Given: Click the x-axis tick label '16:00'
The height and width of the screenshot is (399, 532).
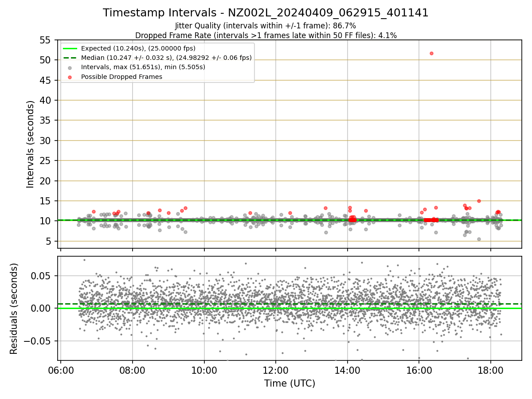Looking at the screenshot, I should [419, 370].
